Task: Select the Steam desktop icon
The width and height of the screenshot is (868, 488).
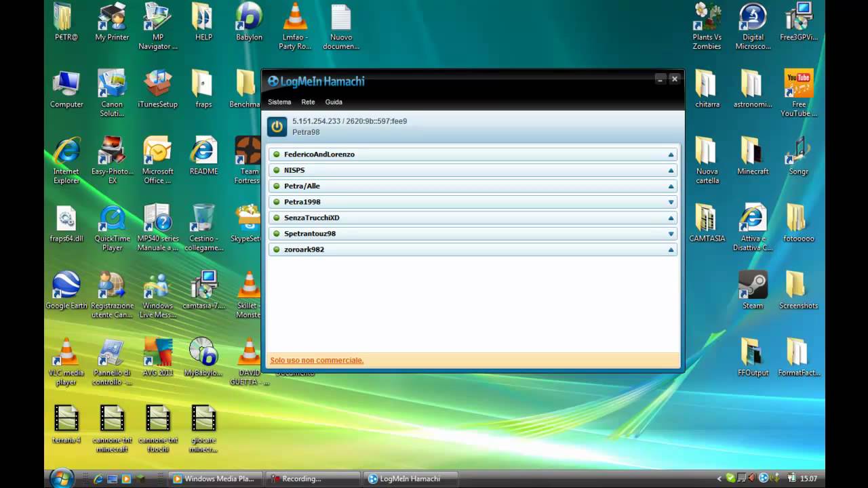Action: (x=753, y=290)
